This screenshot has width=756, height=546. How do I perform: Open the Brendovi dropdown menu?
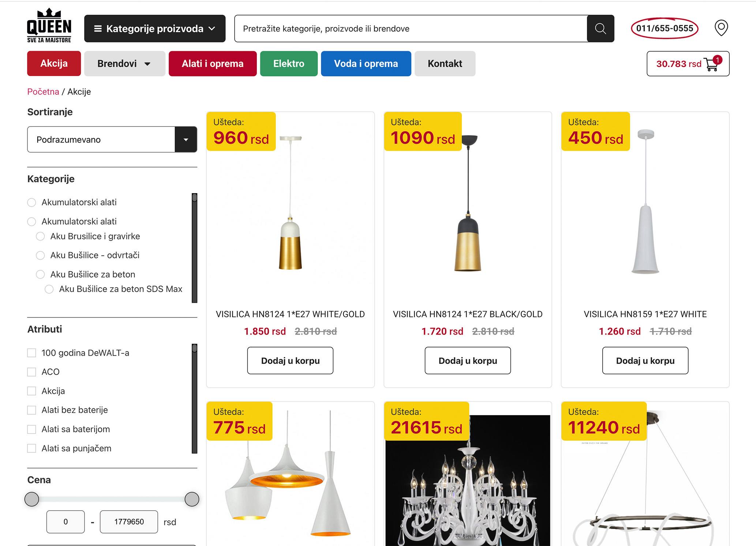click(124, 64)
